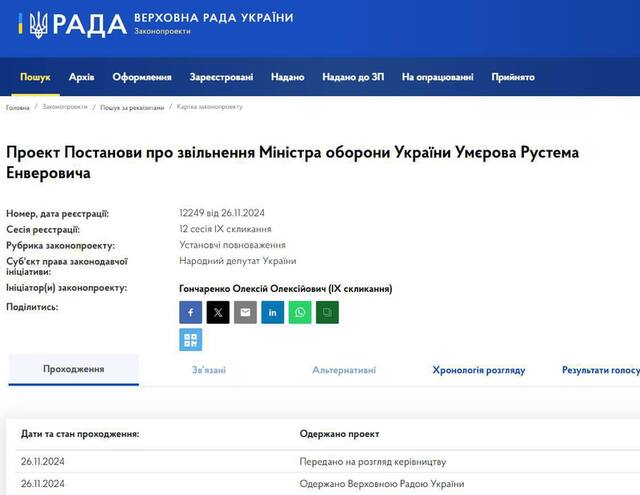This screenshot has width=640, height=495.
Task: Click the Головна breadcrumb link
Action: 18,107
